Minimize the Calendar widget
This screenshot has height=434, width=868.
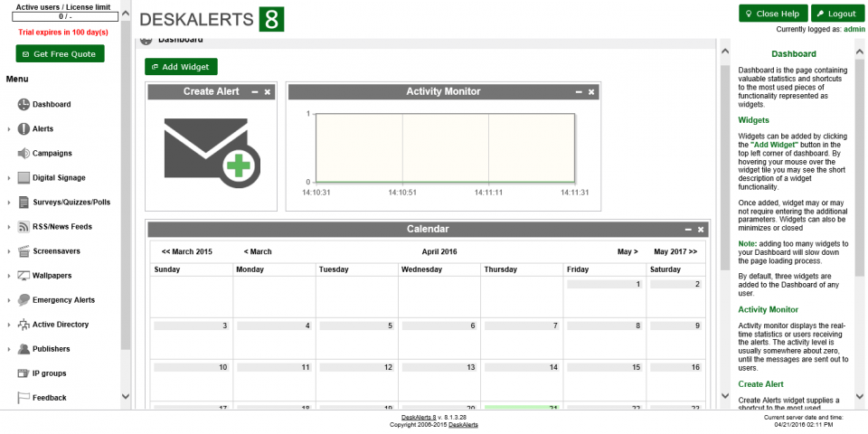(x=688, y=229)
